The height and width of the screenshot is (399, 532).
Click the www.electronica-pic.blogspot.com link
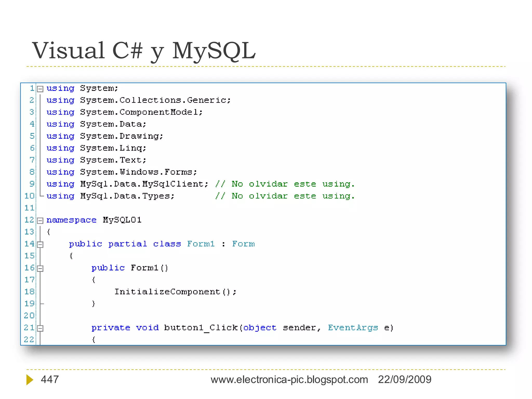[x=289, y=380]
